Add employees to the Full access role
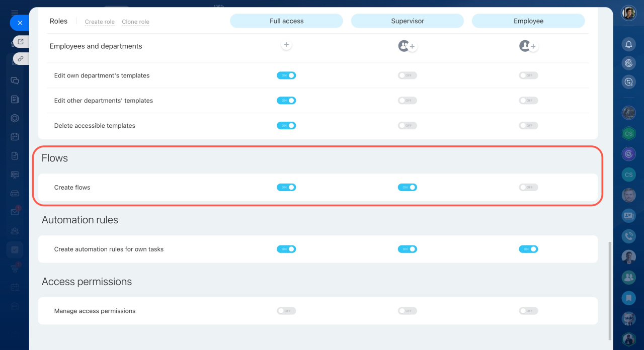This screenshot has height=350, width=644. [286, 45]
